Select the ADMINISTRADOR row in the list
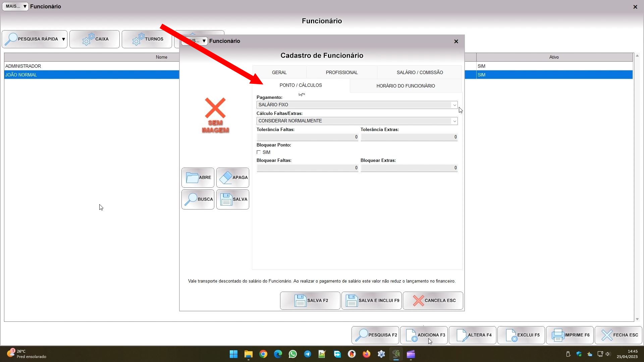644x362 pixels. coord(91,66)
